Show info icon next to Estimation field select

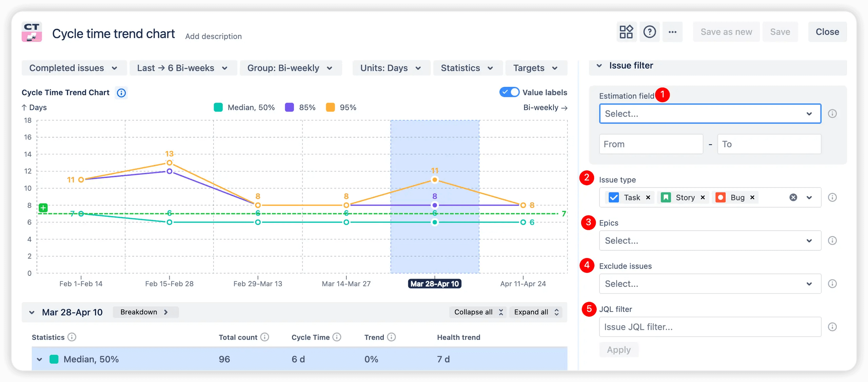tap(832, 113)
